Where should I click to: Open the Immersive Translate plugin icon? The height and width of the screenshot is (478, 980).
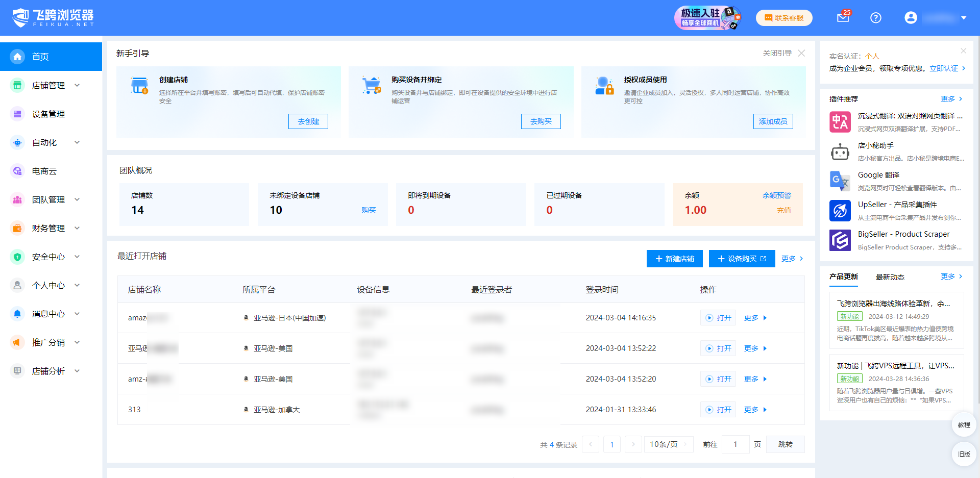pyautogui.click(x=840, y=122)
